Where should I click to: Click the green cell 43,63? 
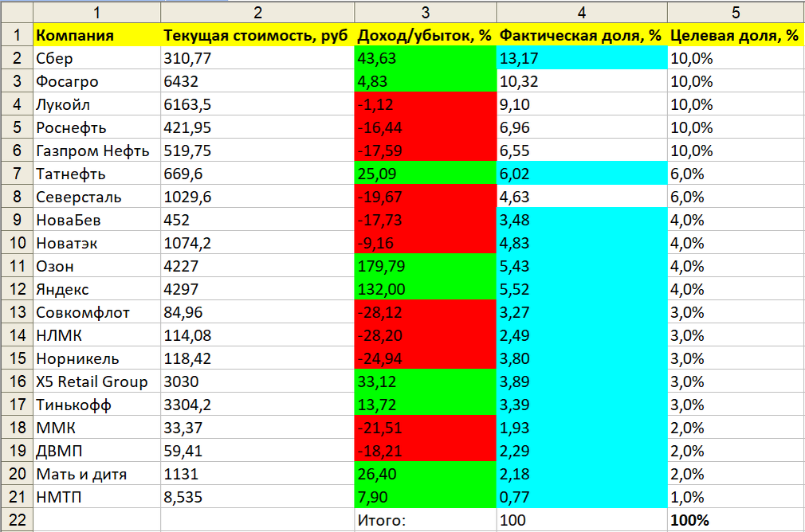tap(425, 58)
